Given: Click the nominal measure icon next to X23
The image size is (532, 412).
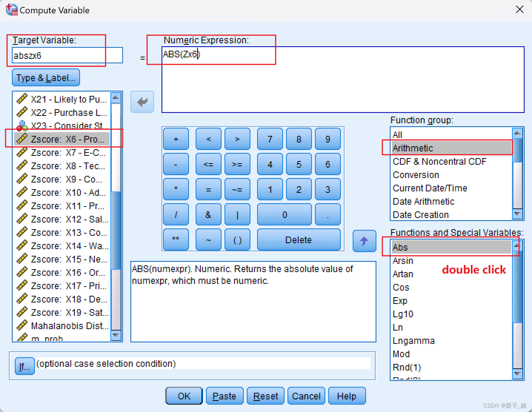Looking at the screenshot, I should [22, 125].
